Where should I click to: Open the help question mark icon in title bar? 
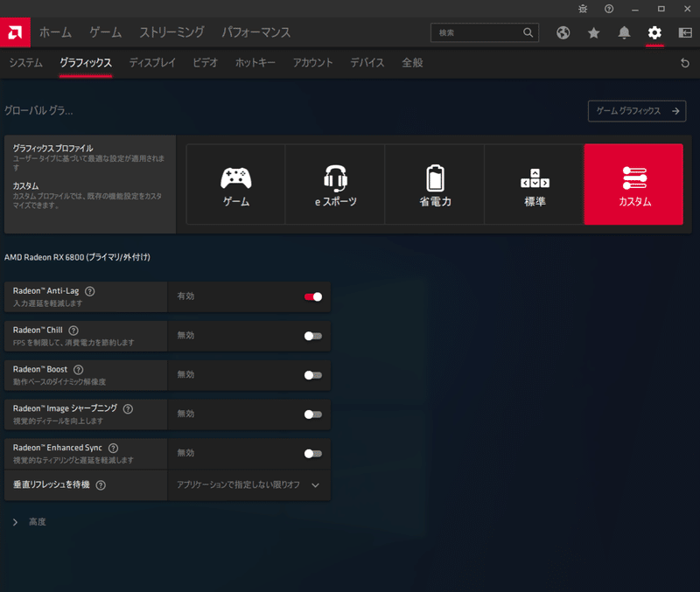coord(609,9)
